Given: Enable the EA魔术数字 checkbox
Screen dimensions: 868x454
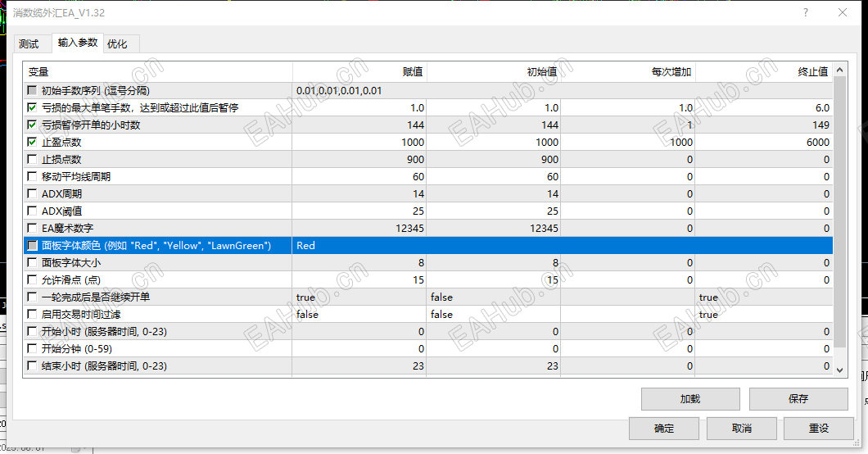Looking at the screenshot, I should point(32,228).
